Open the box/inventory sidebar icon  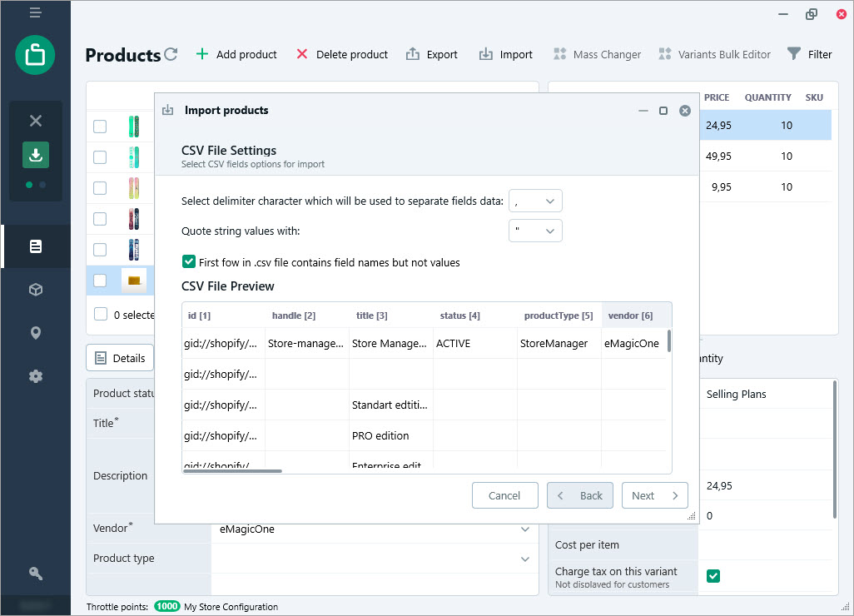coord(36,290)
